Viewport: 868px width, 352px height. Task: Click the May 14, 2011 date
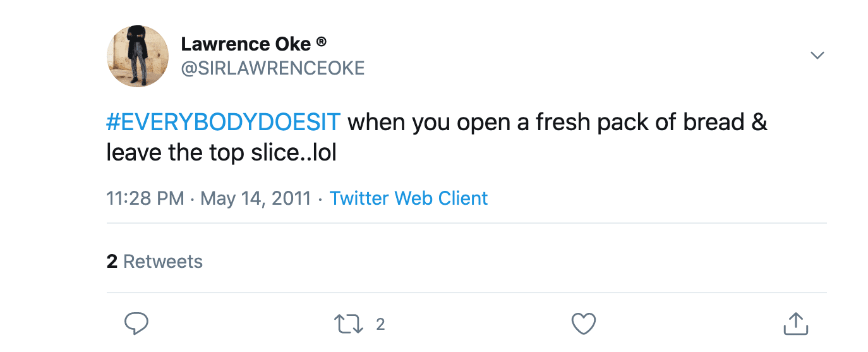coord(256,198)
